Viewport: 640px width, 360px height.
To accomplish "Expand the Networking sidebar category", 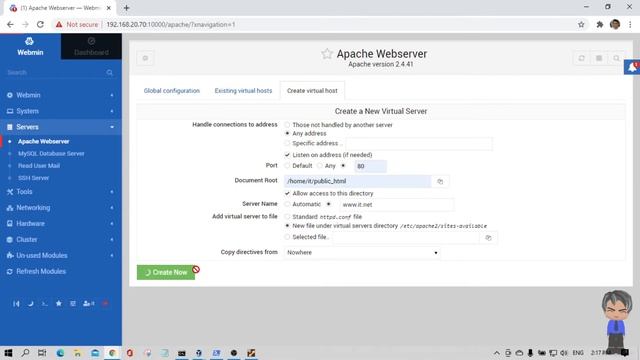I will point(61,207).
